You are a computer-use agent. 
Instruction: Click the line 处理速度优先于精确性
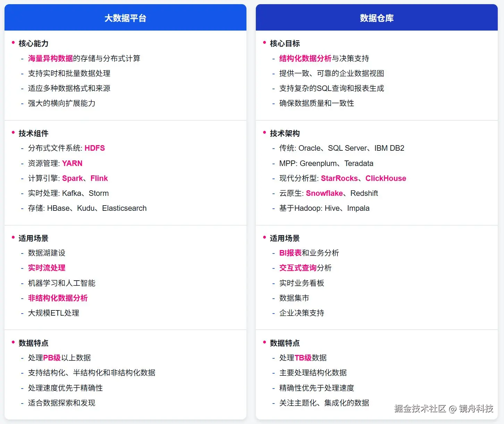coord(65,388)
